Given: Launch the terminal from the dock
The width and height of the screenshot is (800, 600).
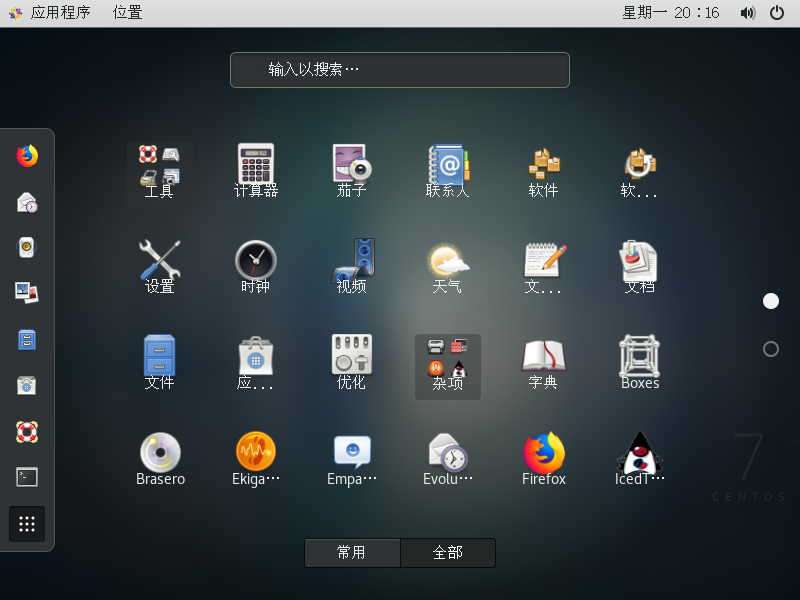Looking at the screenshot, I should 27,477.
